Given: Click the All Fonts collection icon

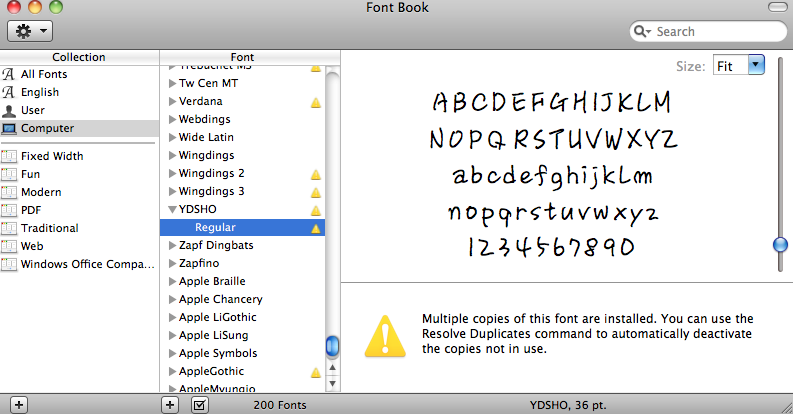Looking at the screenshot, I should 9,74.
